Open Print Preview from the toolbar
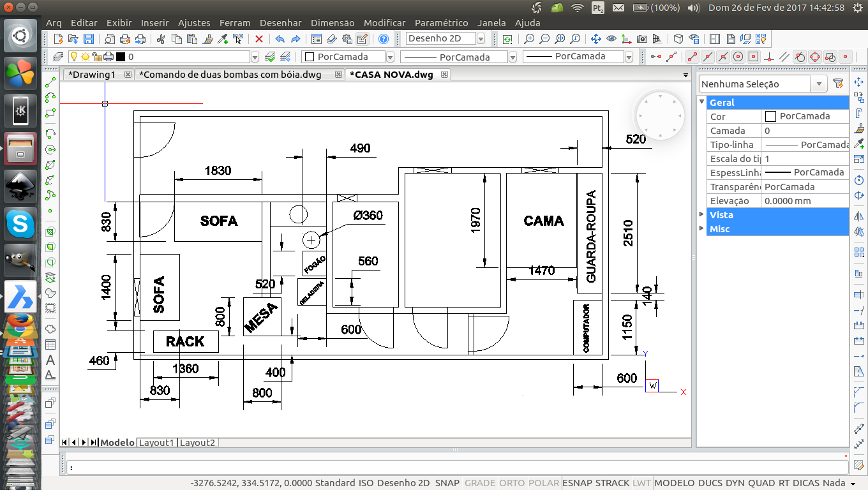Viewport: 868px width, 490px height. (x=110, y=39)
